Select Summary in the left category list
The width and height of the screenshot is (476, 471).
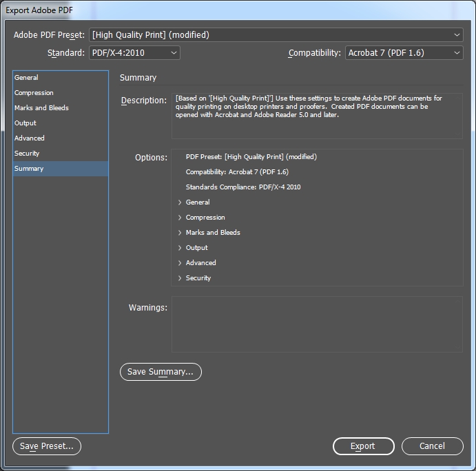coord(61,169)
